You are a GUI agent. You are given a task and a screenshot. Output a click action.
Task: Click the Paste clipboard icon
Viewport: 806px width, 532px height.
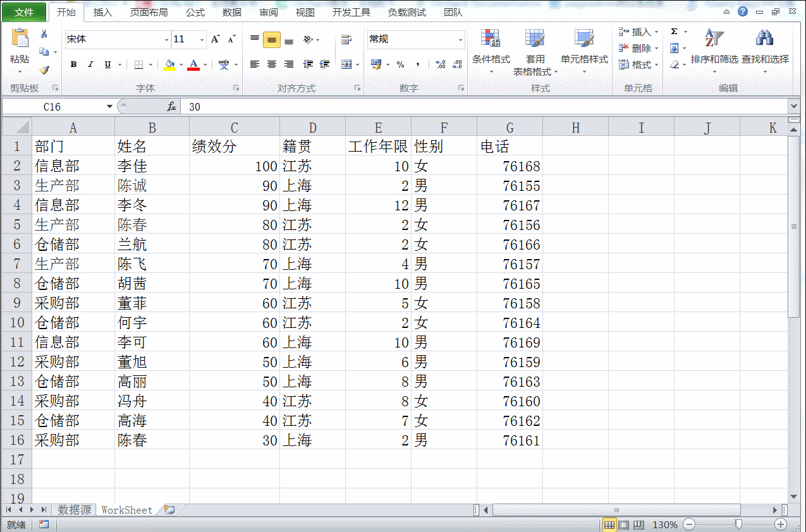20,39
